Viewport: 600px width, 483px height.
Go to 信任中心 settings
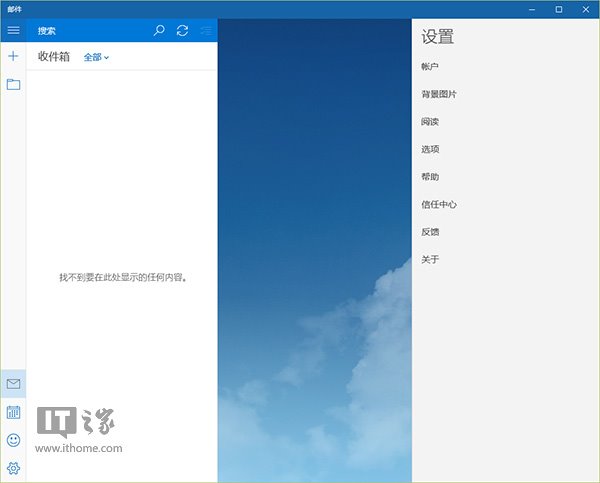[x=439, y=204]
